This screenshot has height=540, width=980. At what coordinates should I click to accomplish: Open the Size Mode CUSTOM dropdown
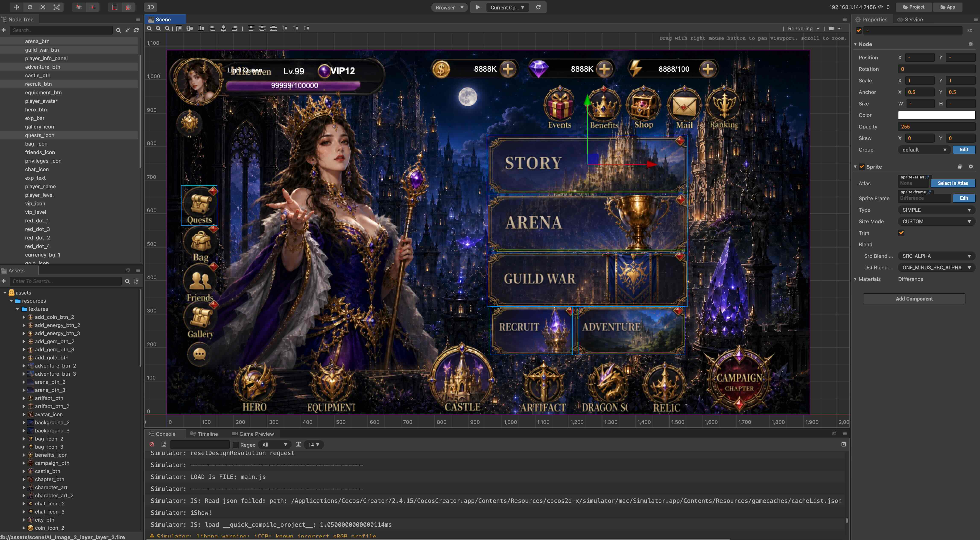tap(936, 221)
